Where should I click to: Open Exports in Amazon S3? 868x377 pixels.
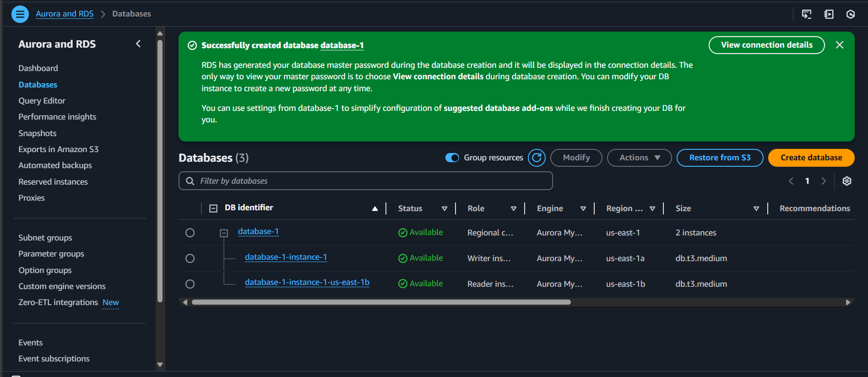coord(58,149)
